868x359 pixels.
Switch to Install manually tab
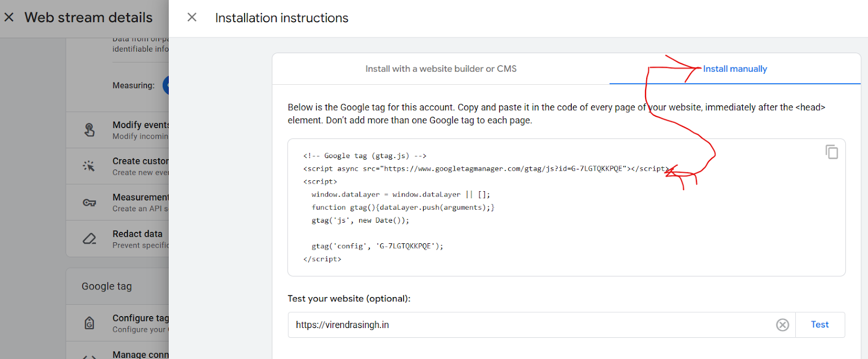pos(735,69)
